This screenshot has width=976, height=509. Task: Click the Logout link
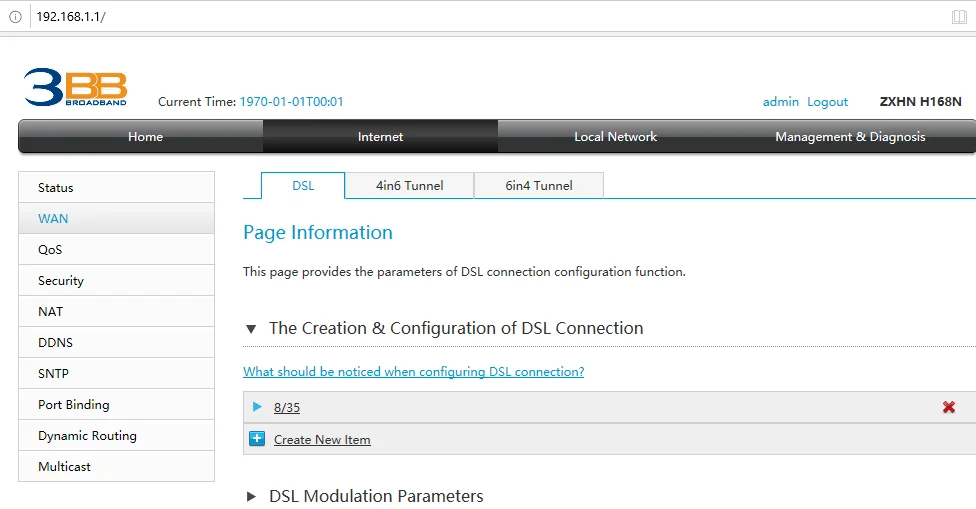[827, 102]
